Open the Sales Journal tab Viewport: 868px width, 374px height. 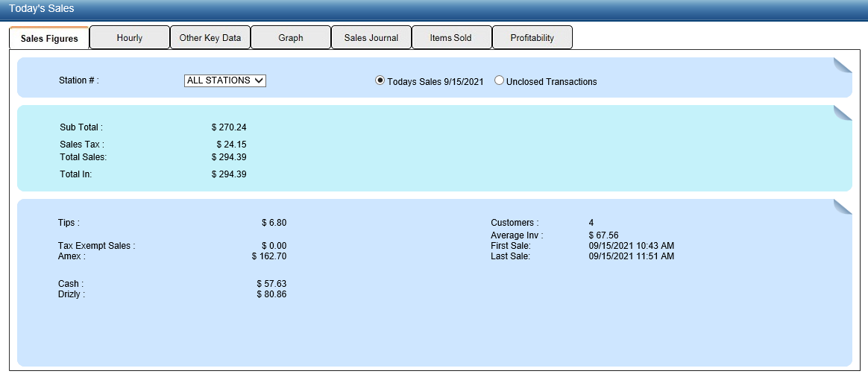[x=371, y=37]
